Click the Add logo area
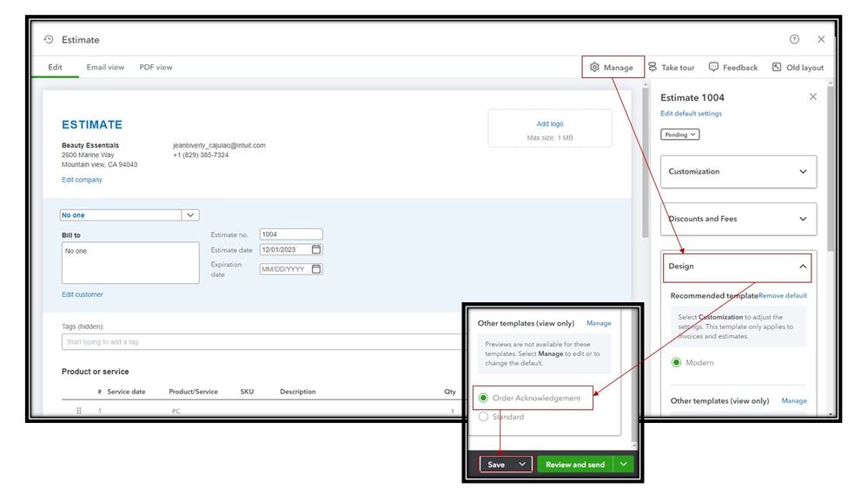868x488 pixels. [550, 129]
